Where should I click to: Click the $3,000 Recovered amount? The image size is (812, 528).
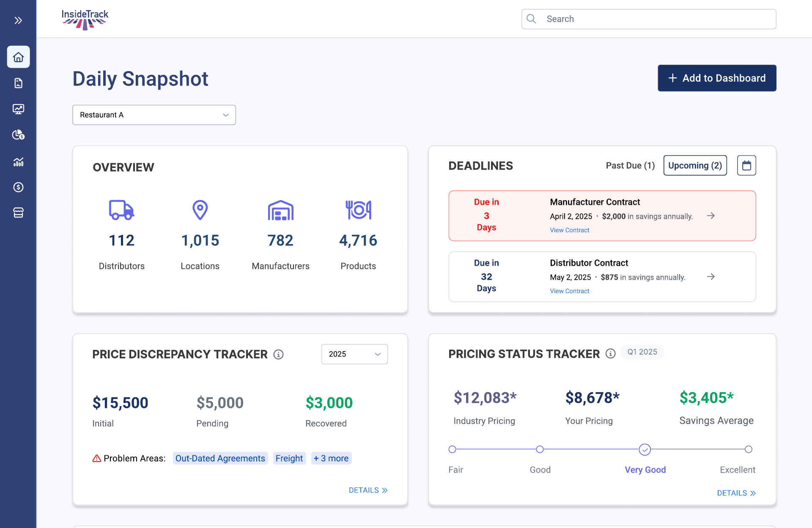329,403
